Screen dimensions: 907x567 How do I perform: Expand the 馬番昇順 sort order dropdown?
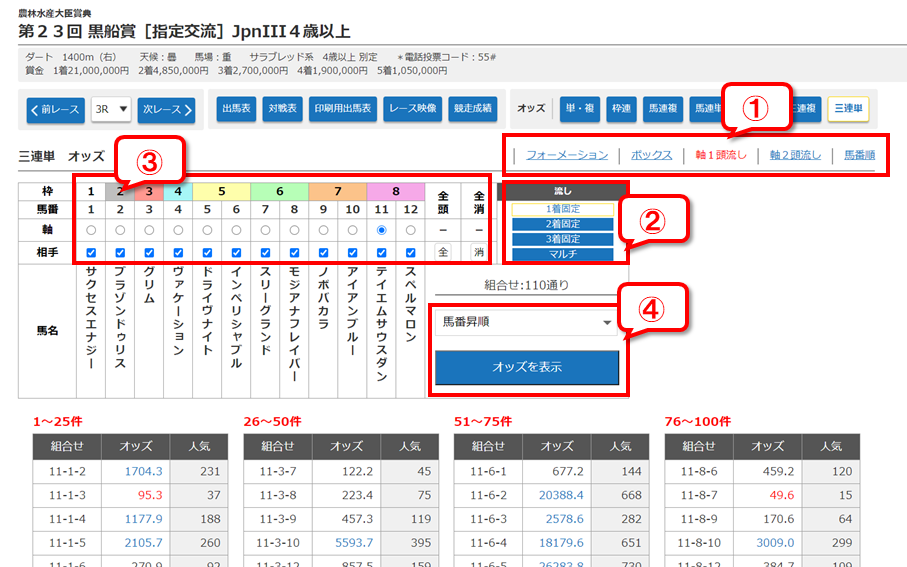(526, 323)
